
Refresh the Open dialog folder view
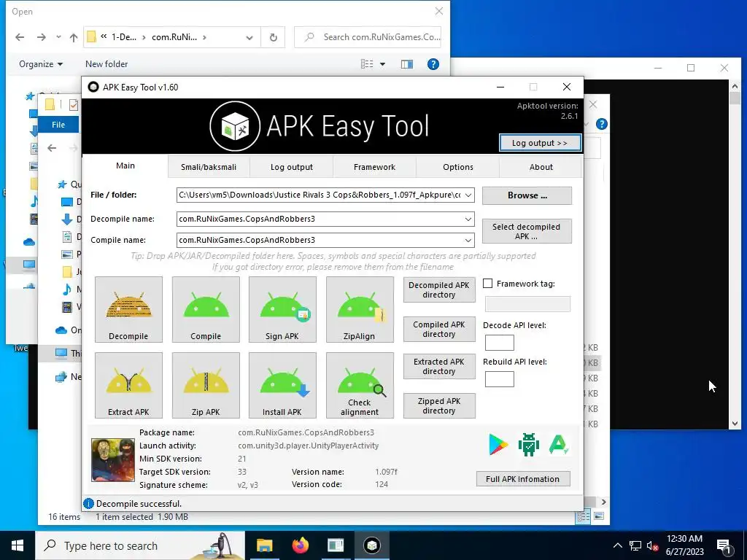coord(273,37)
